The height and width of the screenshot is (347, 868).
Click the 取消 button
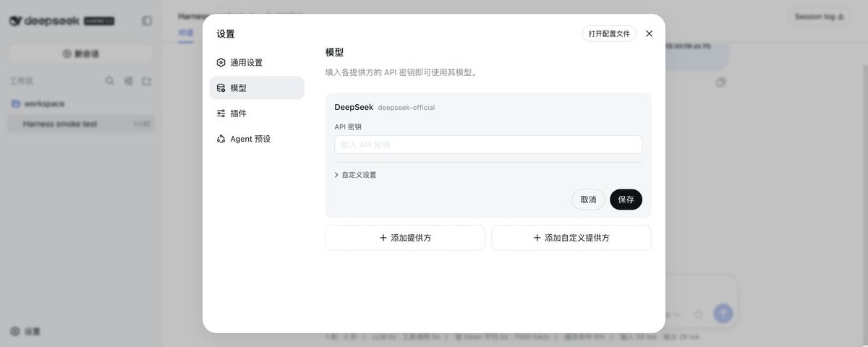(x=588, y=200)
